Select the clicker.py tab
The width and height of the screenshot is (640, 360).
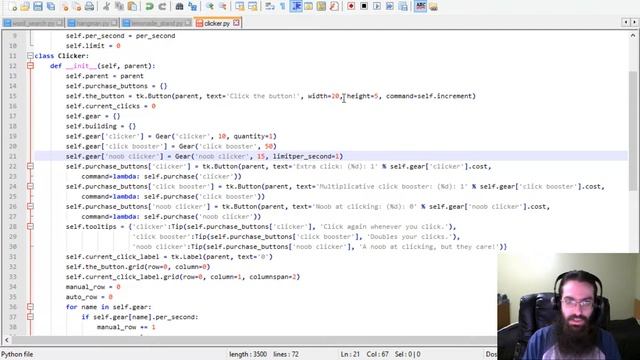[217, 23]
